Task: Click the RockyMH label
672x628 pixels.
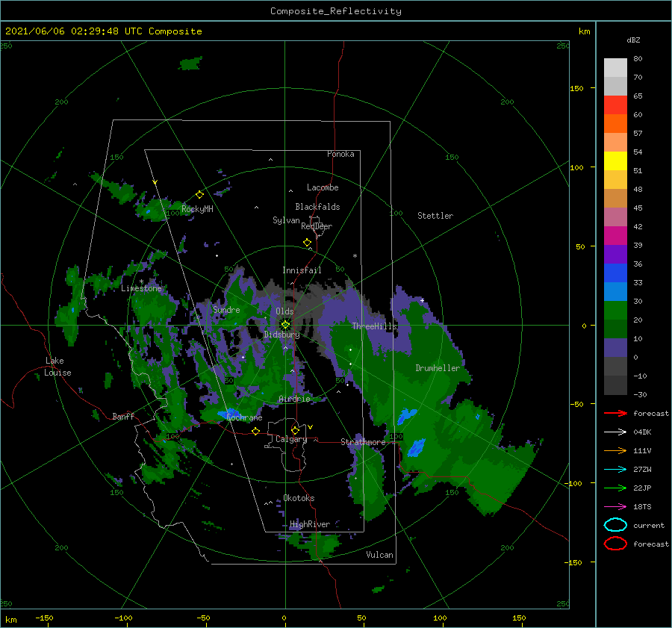Action: click(x=197, y=209)
